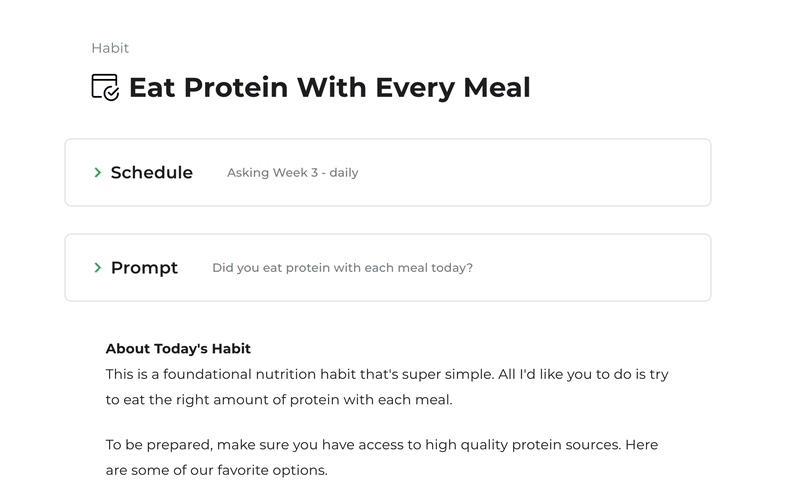This screenshot has width=798, height=502.
Task: Click the Schedule card empty area
Action: 534,173
